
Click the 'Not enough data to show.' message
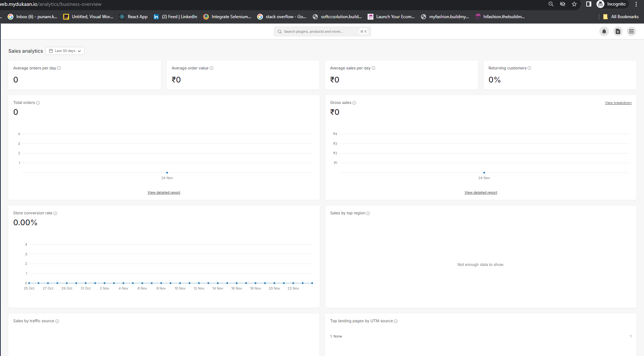coord(481,265)
